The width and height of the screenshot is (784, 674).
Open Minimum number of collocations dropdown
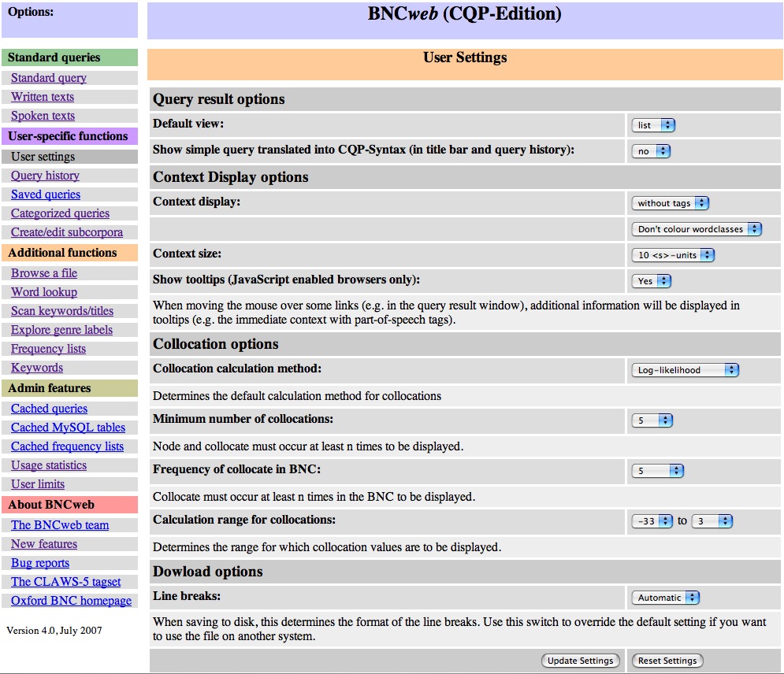click(652, 421)
